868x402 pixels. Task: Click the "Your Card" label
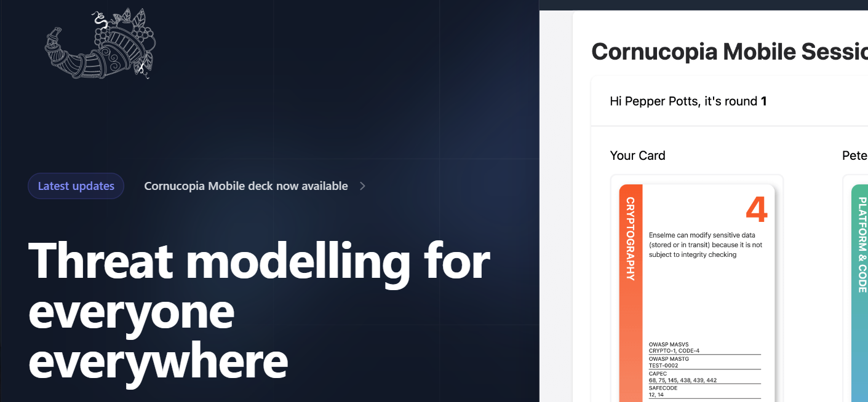(x=637, y=156)
